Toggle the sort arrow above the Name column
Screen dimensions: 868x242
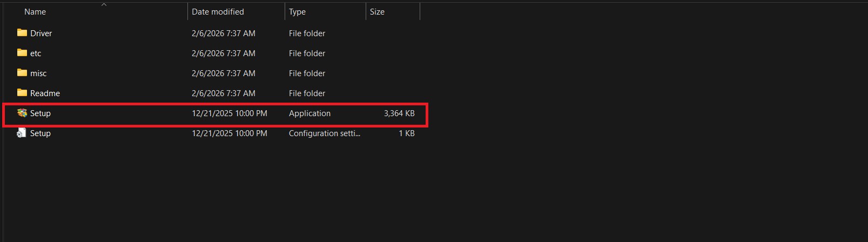(x=104, y=5)
